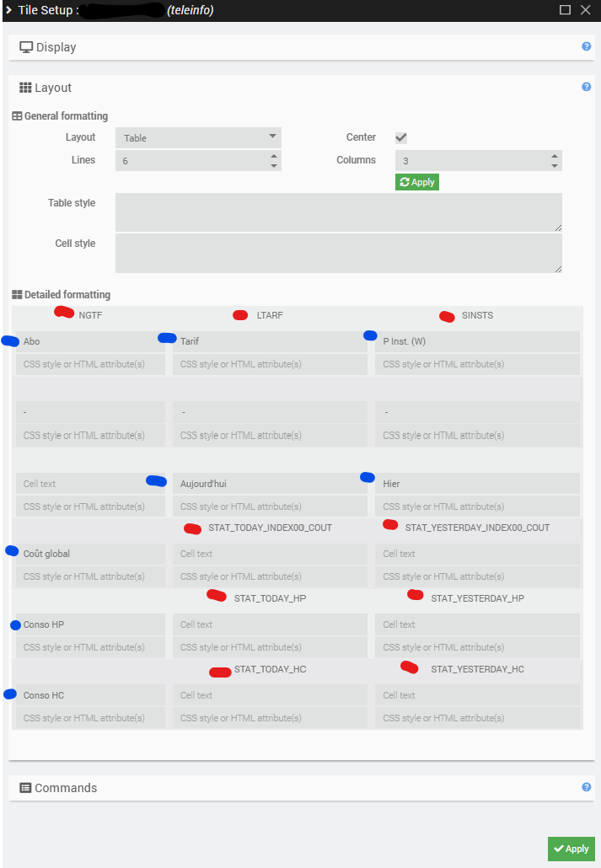The width and height of the screenshot is (601, 868).
Task: Click the STAT_TODAY_HC label
Action: (271, 669)
